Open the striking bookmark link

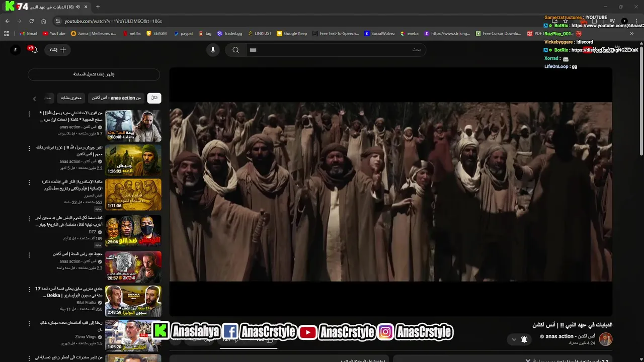tap(447, 34)
